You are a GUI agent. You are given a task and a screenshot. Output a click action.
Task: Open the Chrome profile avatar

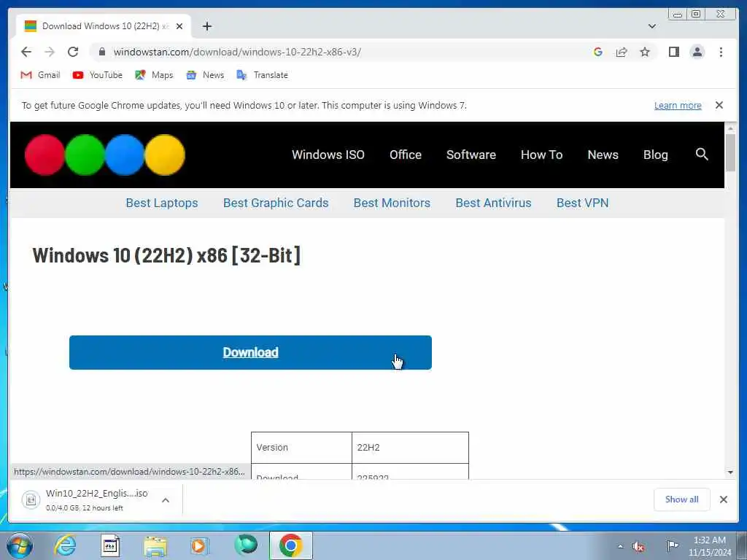(697, 52)
